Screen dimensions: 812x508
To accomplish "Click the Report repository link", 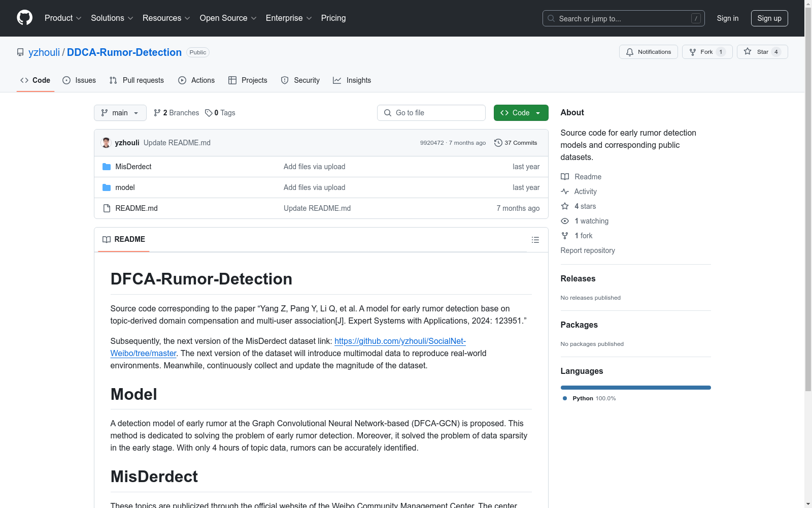I will (588, 250).
